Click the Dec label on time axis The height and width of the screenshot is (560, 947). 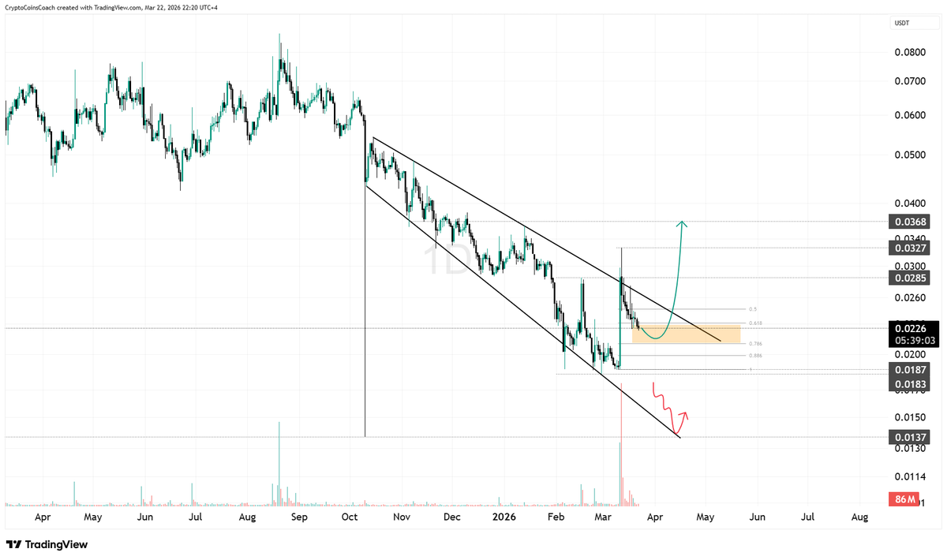(x=451, y=517)
